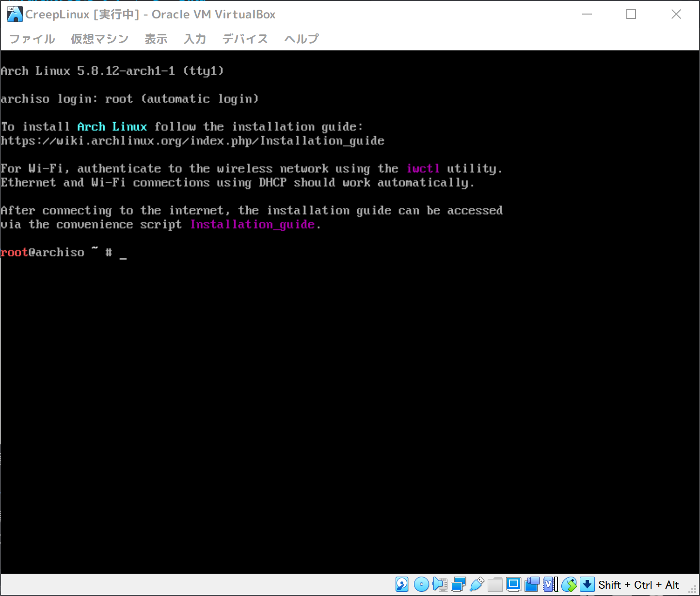Open the デバイス menu
This screenshot has width=700, height=596.
click(245, 39)
